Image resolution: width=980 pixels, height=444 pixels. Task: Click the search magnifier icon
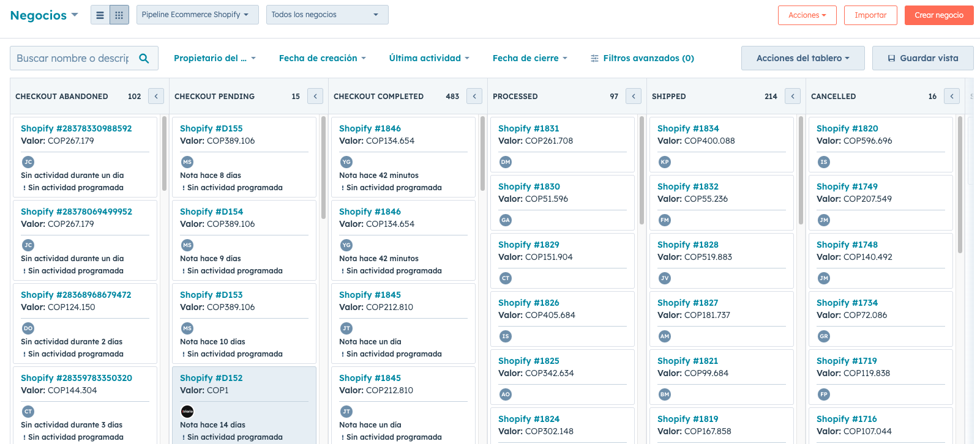144,58
